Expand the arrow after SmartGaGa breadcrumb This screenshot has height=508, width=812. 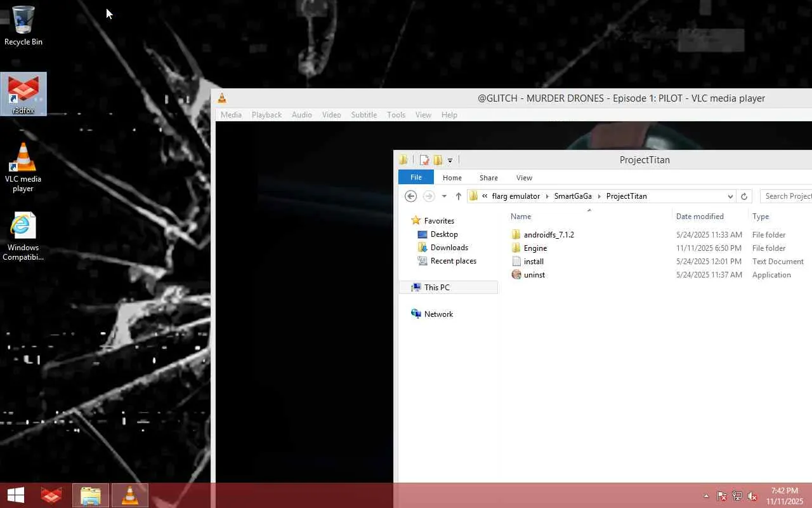pyautogui.click(x=599, y=196)
